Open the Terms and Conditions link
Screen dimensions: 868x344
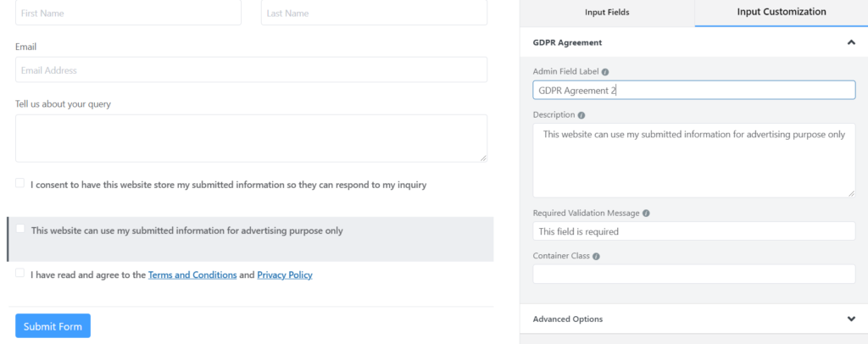pos(192,275)
